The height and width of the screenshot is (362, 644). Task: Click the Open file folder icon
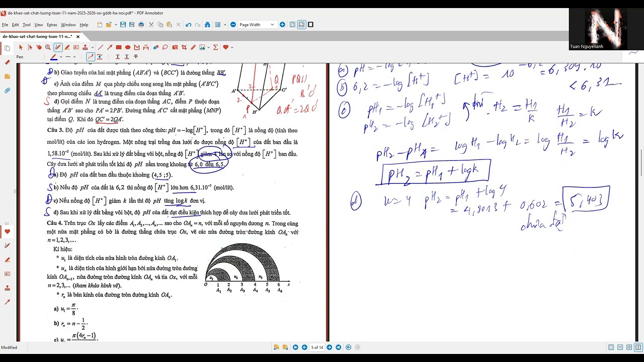pos(109,25)
